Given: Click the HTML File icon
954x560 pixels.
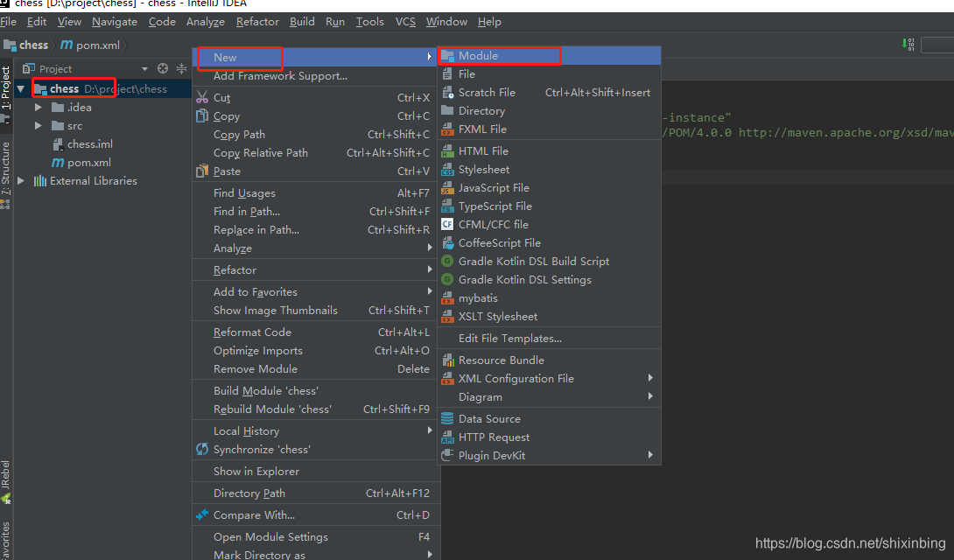Looking at the screenshot, I should (447, 150).
